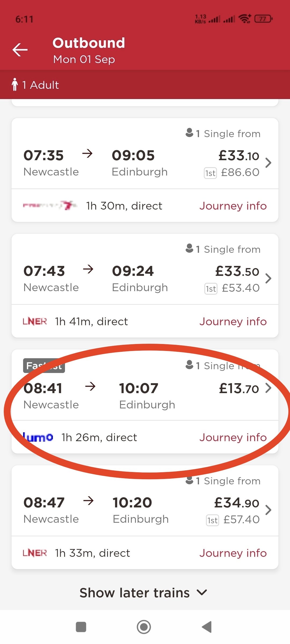Select 1st class £53.40 fare

(232, 288)
